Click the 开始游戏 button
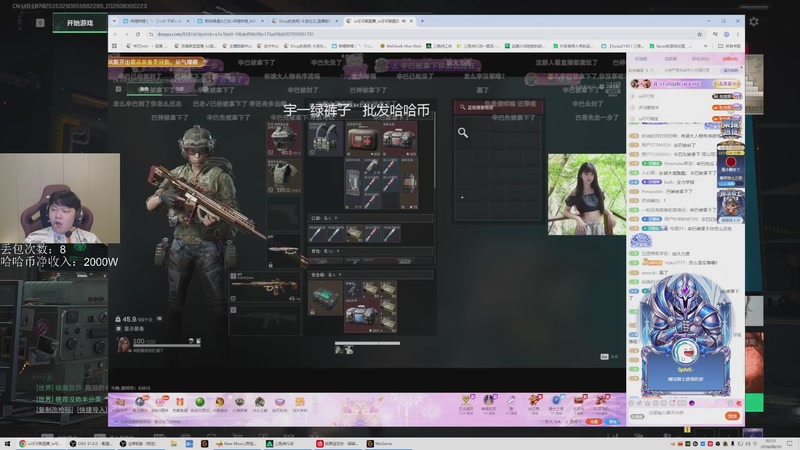 click(x=80, y=23)
